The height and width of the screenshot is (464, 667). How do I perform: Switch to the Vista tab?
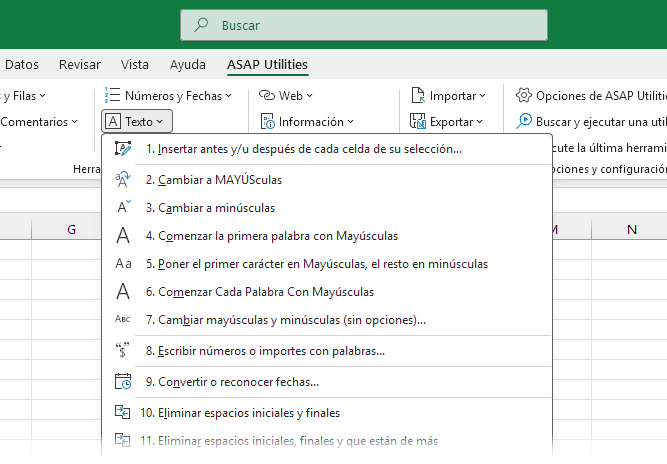coord(134,64)
